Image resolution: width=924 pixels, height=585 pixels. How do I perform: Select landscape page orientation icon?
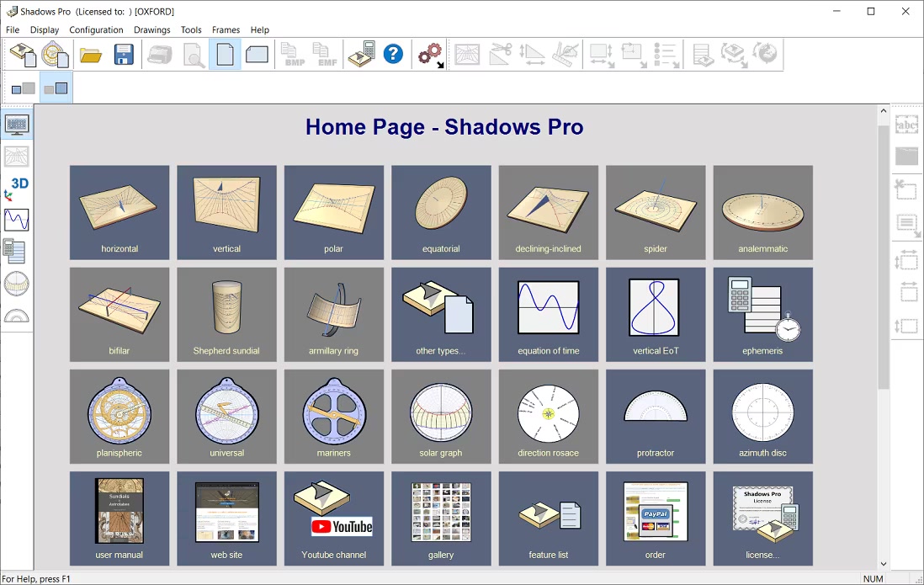point(257,54)
